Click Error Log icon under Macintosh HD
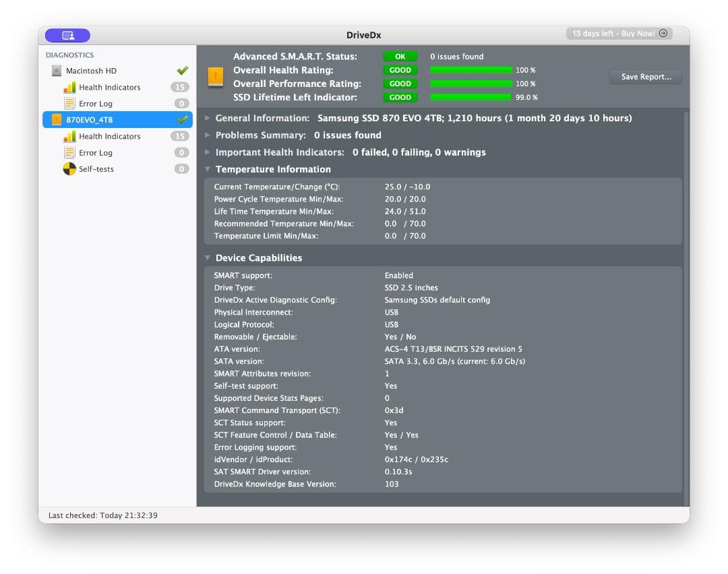This screenshot has height=574, width=728. pos(69,104)
